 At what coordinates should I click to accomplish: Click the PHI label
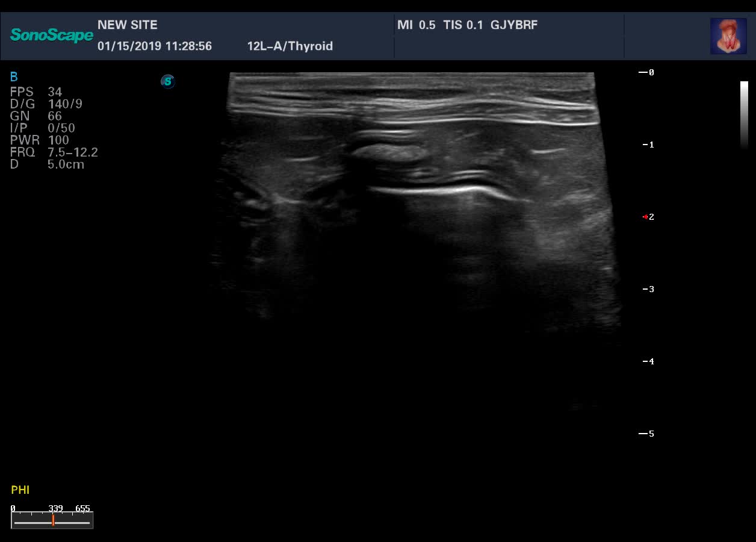20,490
